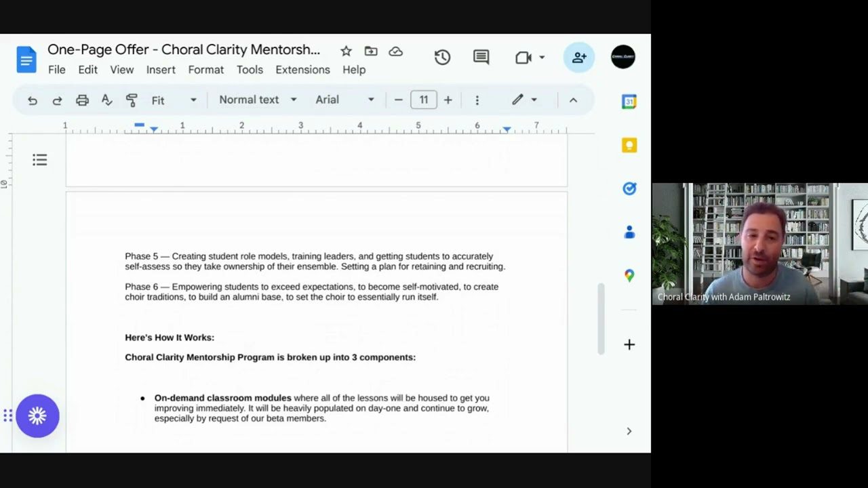The image size is (868, 488).
Task: Open version history clock icon
Action: point(442,58)
